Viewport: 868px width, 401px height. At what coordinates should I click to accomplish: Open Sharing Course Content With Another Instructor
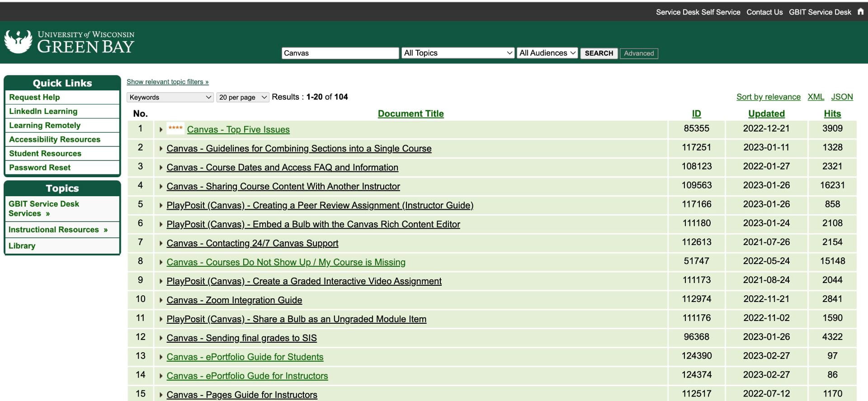283,187
